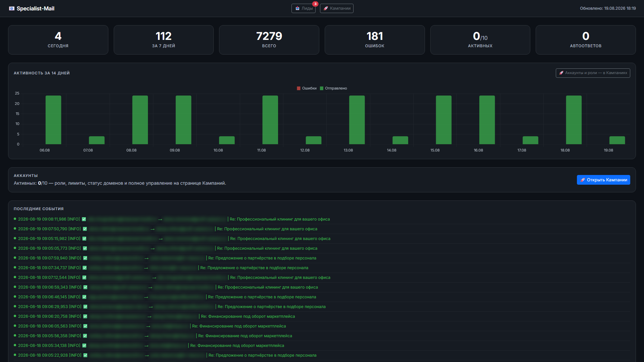
Task: Click the checkmark icon on 09:05:34,138 event
Action: coord(84,346)
